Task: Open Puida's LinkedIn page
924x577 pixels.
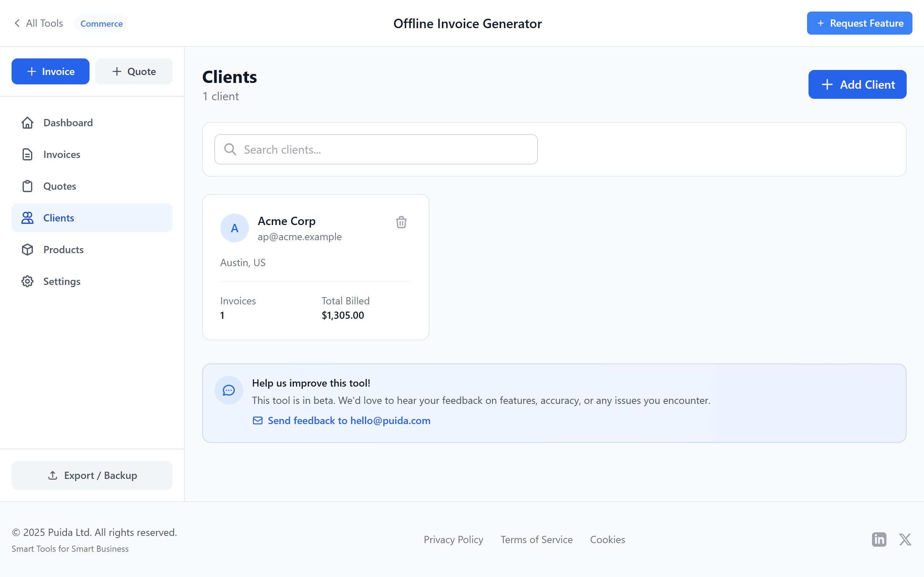Action: [879, 539]
